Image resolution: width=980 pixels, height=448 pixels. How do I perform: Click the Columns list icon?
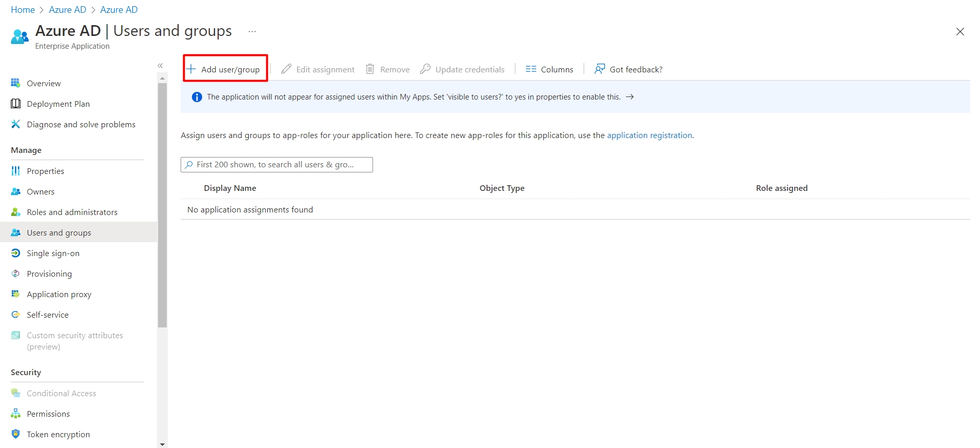tap(531, 69)
